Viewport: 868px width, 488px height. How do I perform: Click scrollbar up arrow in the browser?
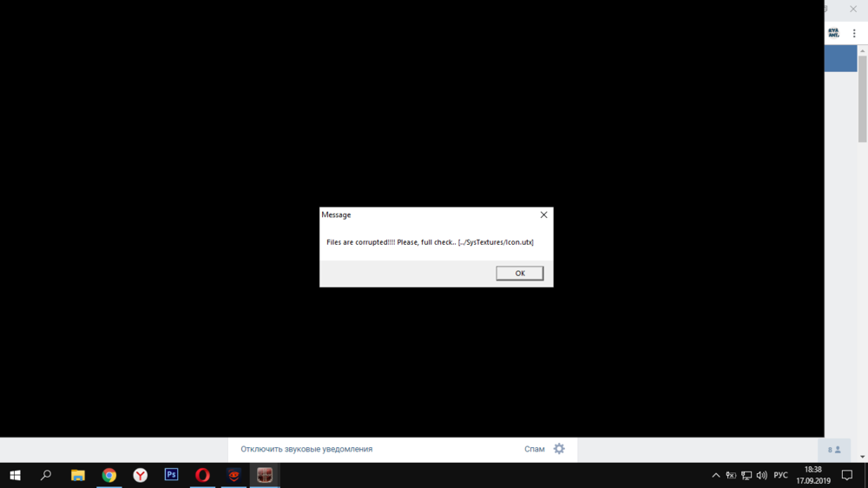coord(863,51)
